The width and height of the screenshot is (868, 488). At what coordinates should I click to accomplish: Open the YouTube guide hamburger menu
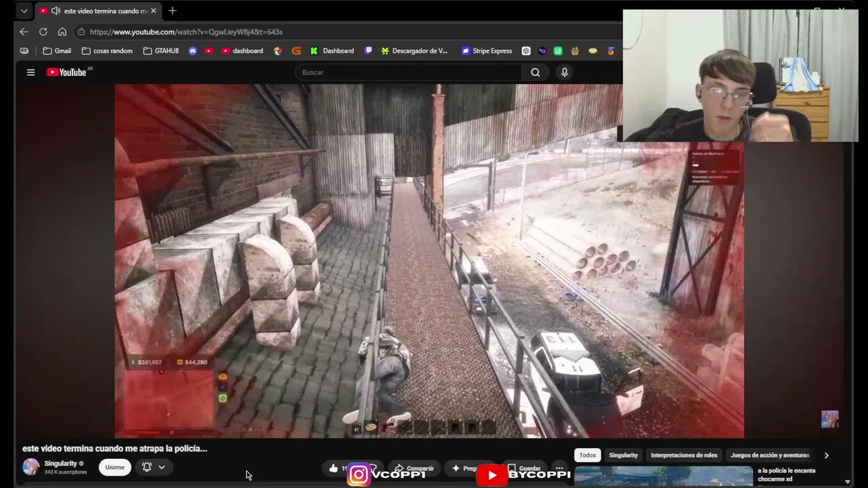click(31, 73)
